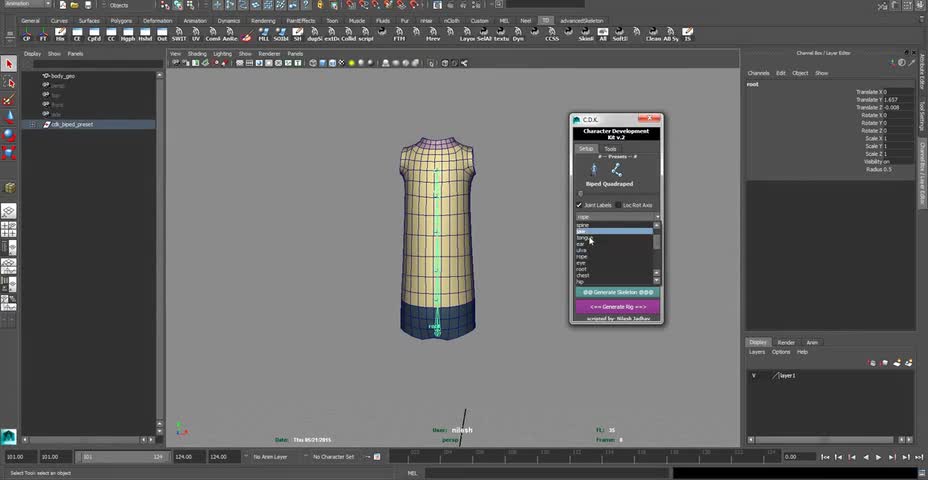The width and height of the screenshot is (928, 480).
Task: Switch to the Tools tab in C.D.K.
Action: [610, 149]
